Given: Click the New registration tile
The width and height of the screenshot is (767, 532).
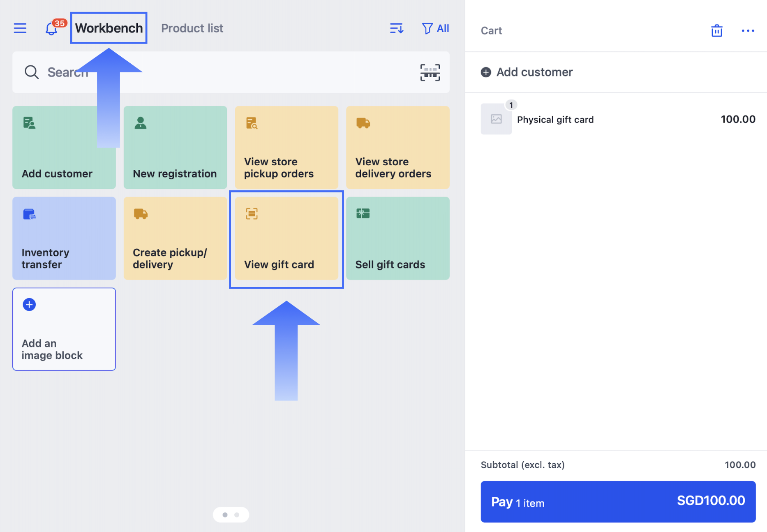Looking at the screenshot, I should [x=175, y=148].
